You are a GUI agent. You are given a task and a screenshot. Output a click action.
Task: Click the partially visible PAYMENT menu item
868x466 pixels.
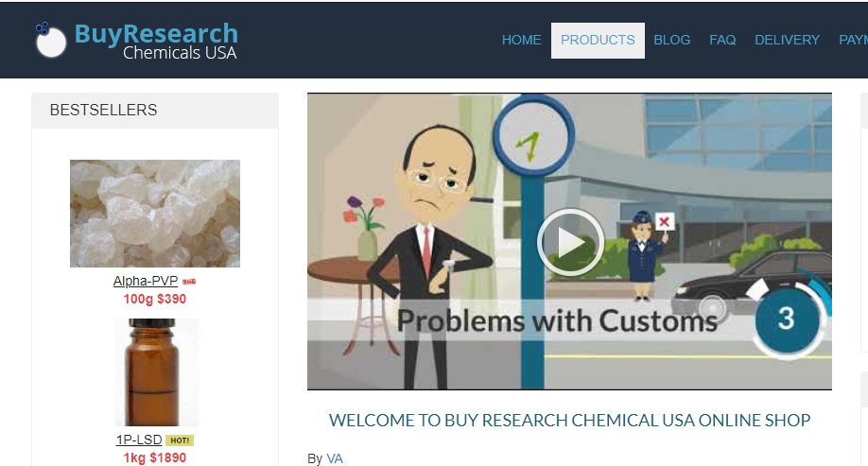tap(853, 41)
